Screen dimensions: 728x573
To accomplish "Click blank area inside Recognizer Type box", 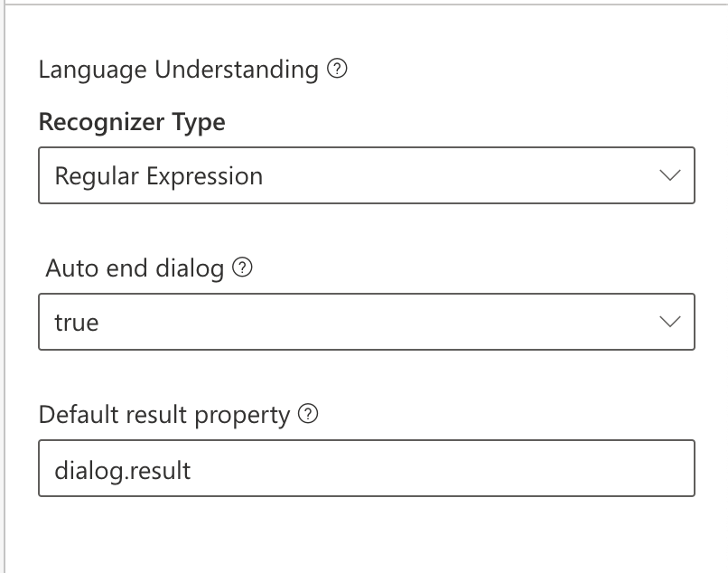I will pos(470,175).
